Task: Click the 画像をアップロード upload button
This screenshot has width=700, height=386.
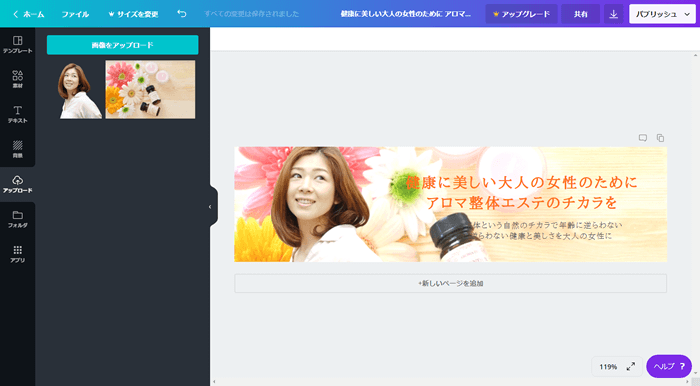Action: click(x=122, y=45)
